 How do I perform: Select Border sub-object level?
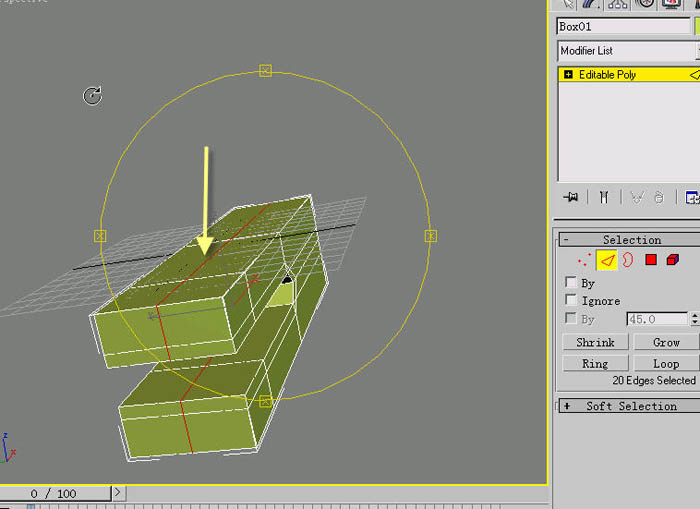click(628, 260)
